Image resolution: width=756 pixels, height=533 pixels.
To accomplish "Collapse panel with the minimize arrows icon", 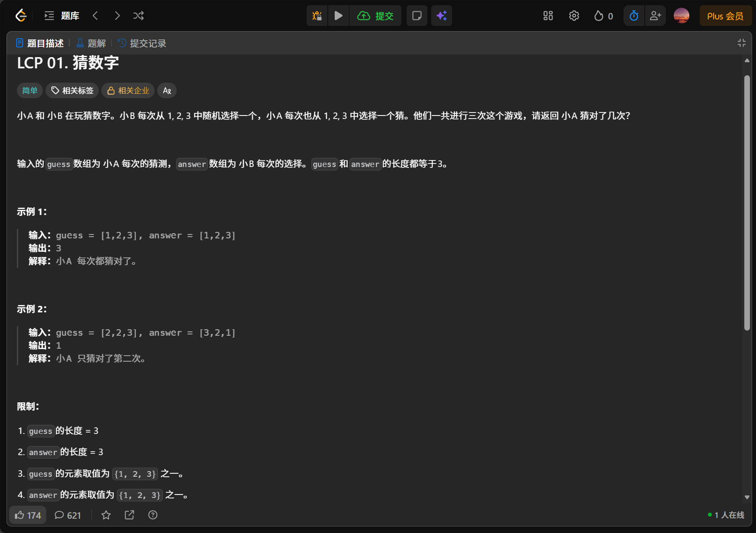I will (742, 43).
